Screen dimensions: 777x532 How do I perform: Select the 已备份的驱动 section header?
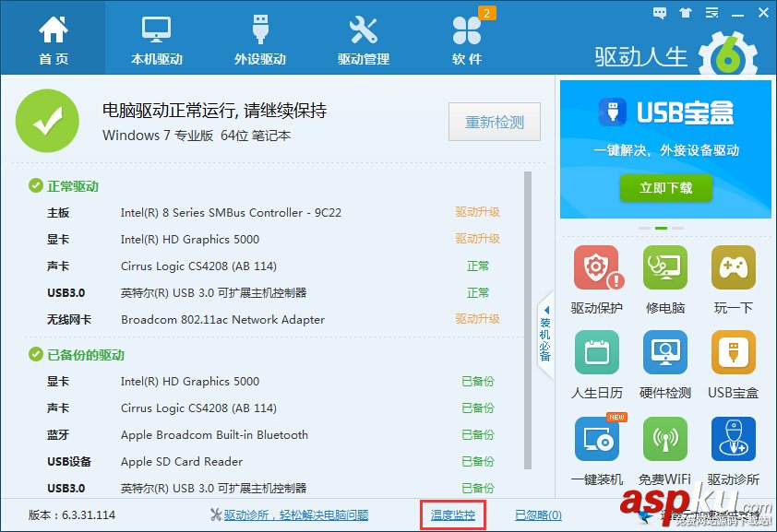86,355
